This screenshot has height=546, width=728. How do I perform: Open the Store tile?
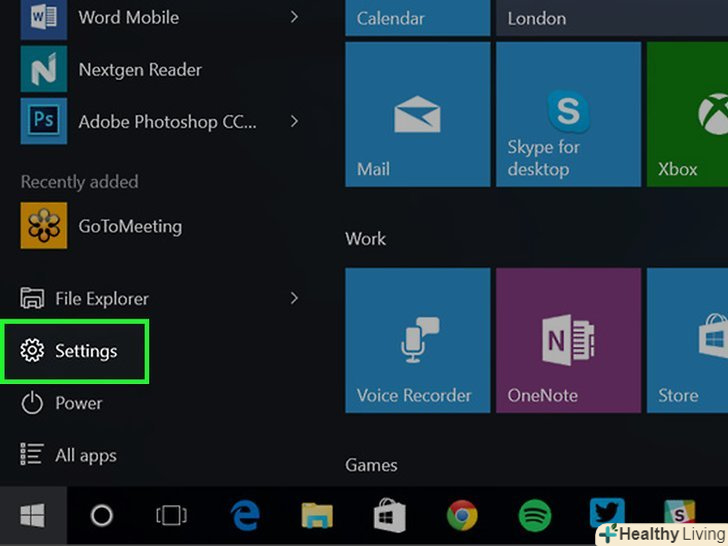click(687, 340)
